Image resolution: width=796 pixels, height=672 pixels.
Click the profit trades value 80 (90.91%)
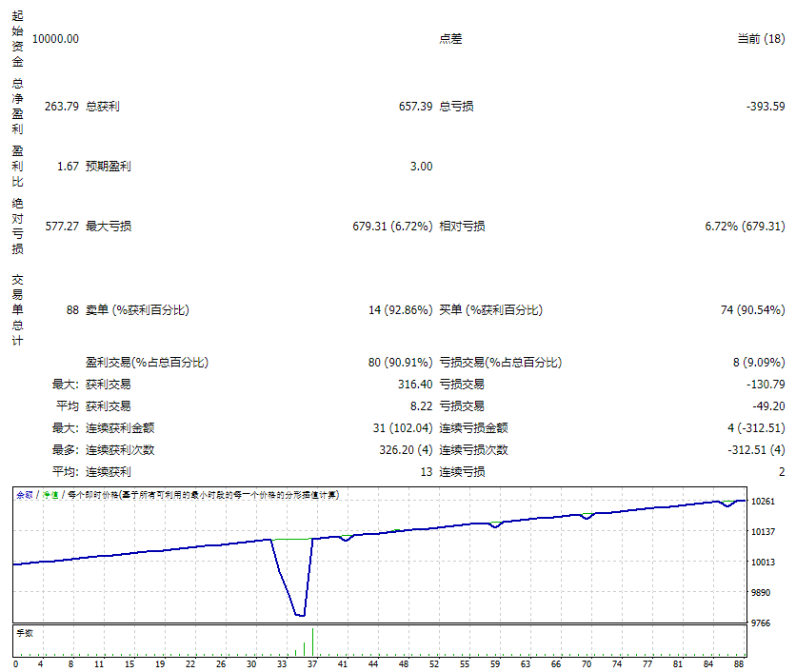coord(401,362)
